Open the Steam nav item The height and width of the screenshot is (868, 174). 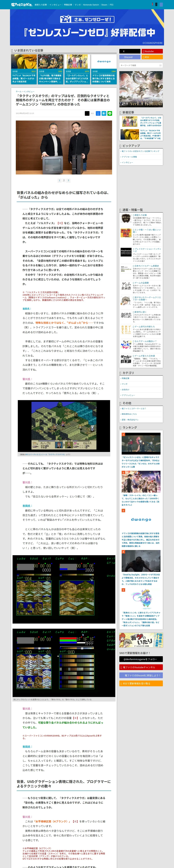coord(104,5)
